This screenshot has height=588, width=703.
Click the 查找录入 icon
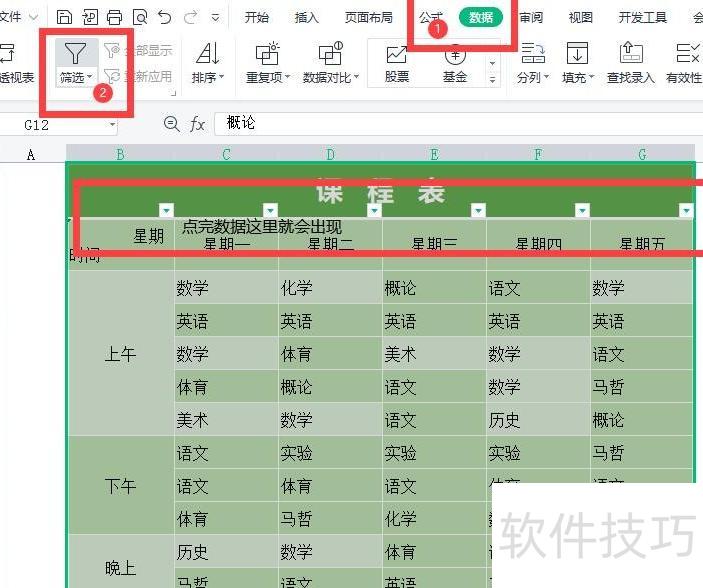[x=631, y=53]
